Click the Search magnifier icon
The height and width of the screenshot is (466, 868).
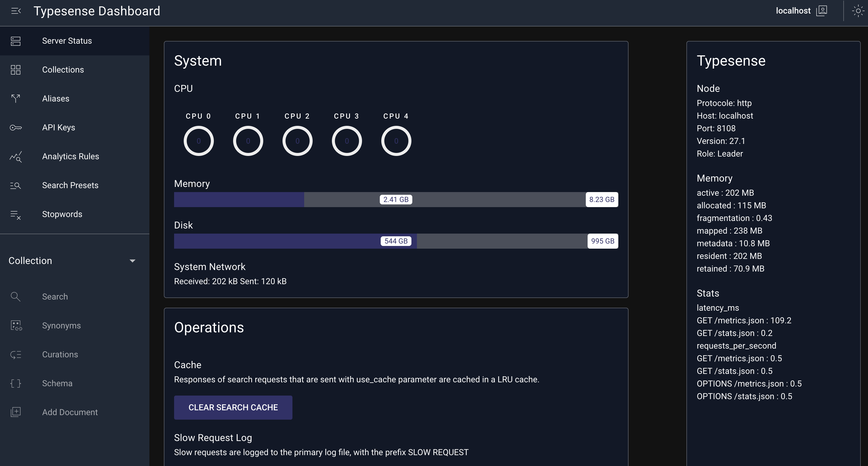coord(15,297)
